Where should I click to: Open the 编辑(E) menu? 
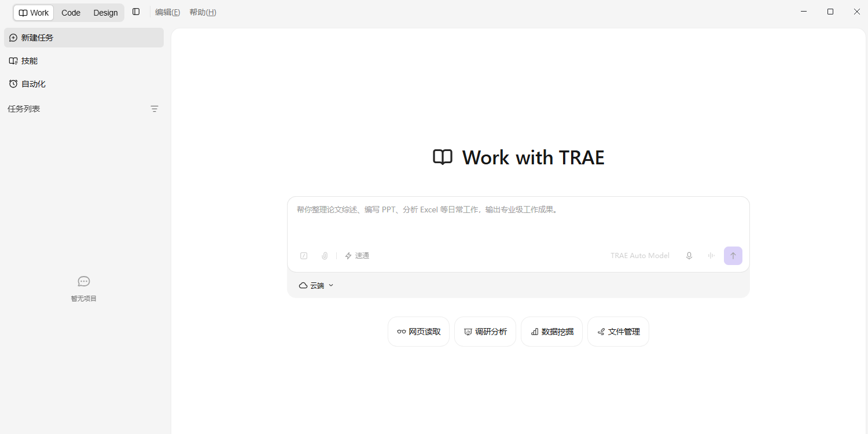point(167,12)
